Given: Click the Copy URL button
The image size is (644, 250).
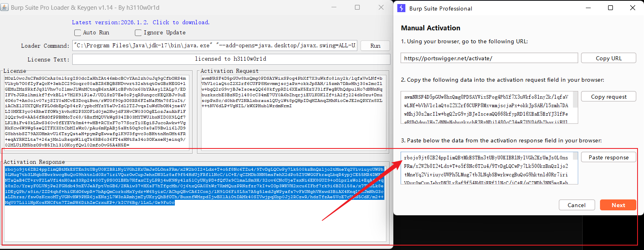Looking at the screenshot, I should (x=608, y=58).
